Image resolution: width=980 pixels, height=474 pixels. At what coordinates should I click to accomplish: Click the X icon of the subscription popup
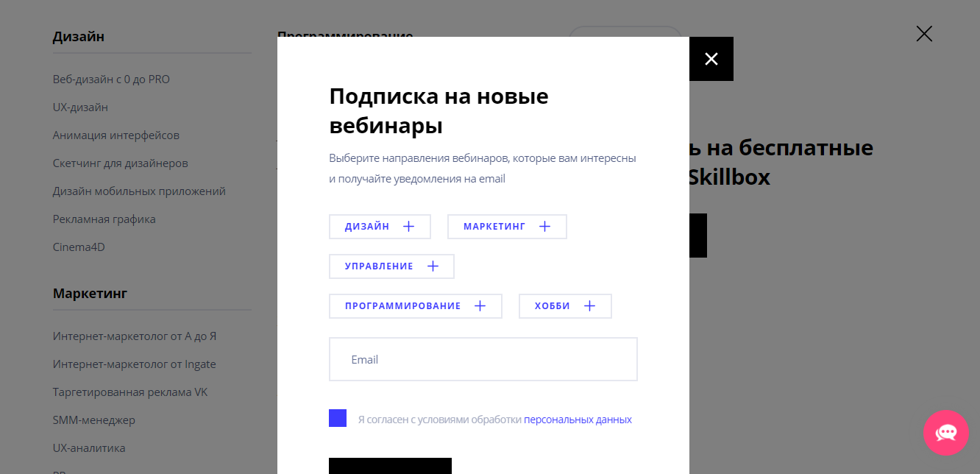pyautogui.click(x=711, y=59)
